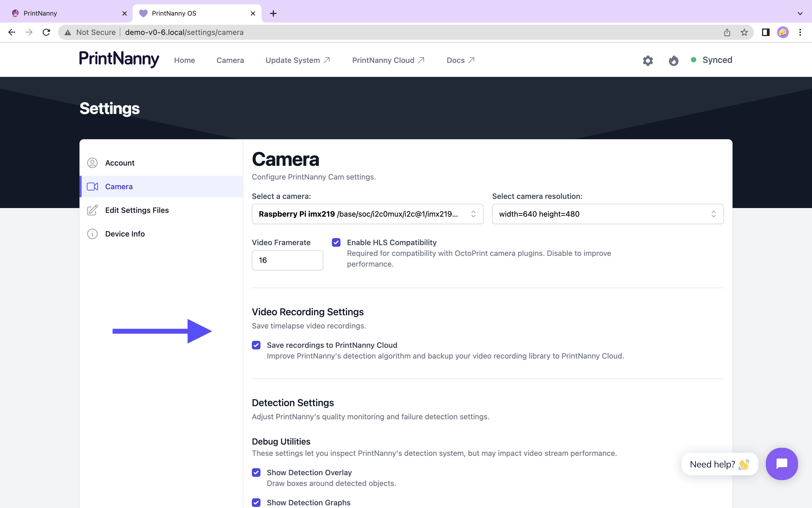
Task: Open the chat bubble help button
Action: click(782, 464)
